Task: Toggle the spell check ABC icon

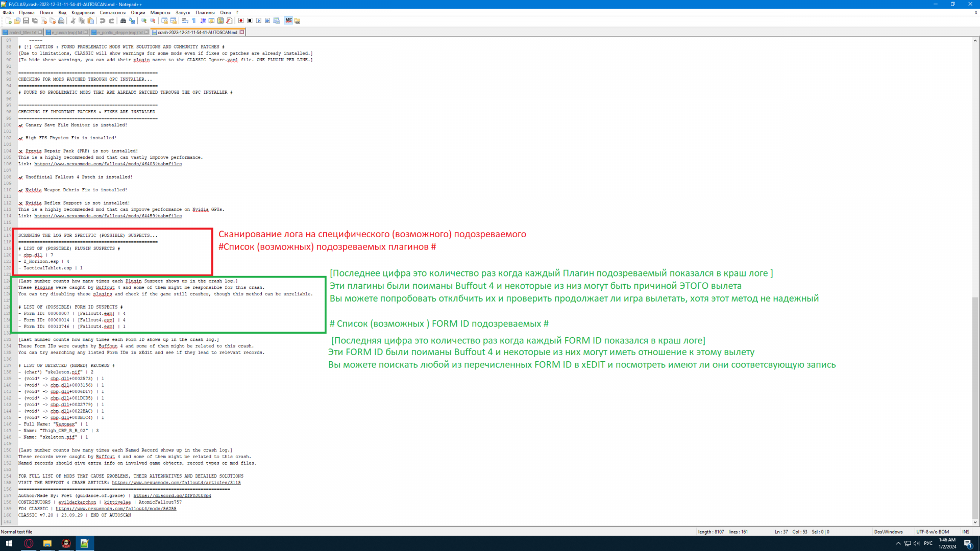Action: pyautogui.click(x=288, y=21)
